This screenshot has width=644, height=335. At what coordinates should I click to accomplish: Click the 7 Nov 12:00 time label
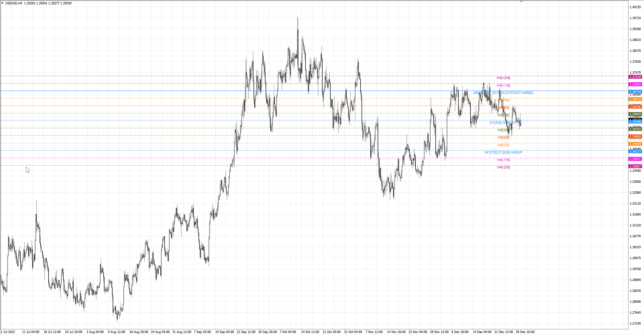point(374,332)
